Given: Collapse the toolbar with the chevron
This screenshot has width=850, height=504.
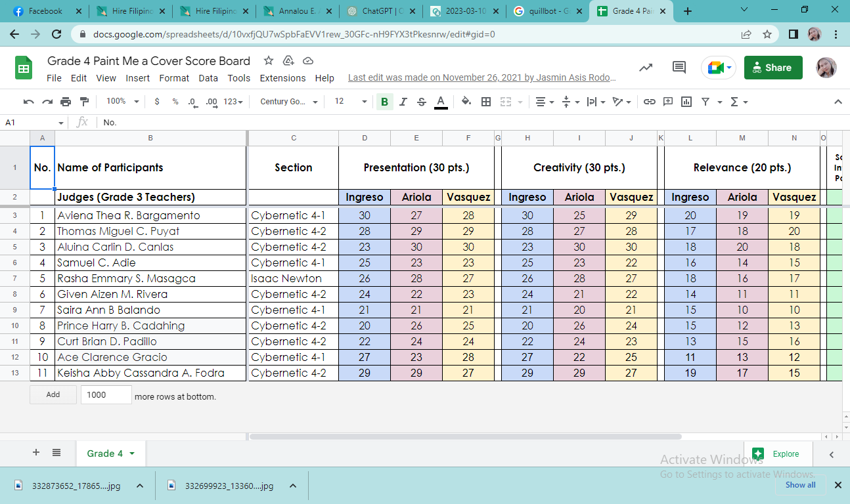Looking at the screenshot, I should [838, 102].
